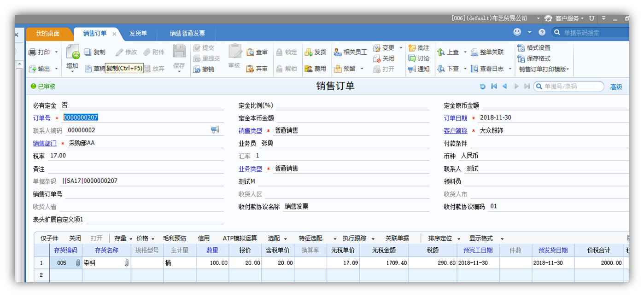Switch to the 发货单 tab
644x297 pixels.
click(x=138, y=34)
